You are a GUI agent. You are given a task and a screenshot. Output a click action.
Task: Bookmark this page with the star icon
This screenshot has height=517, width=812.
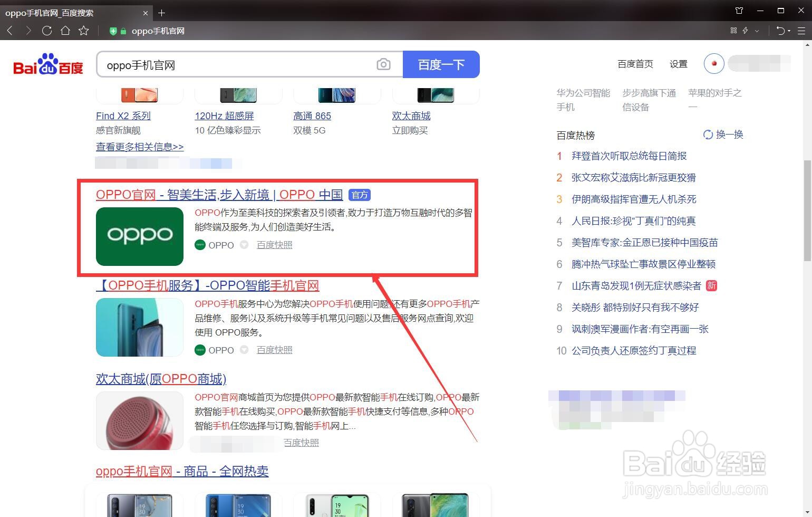point(84,31)
